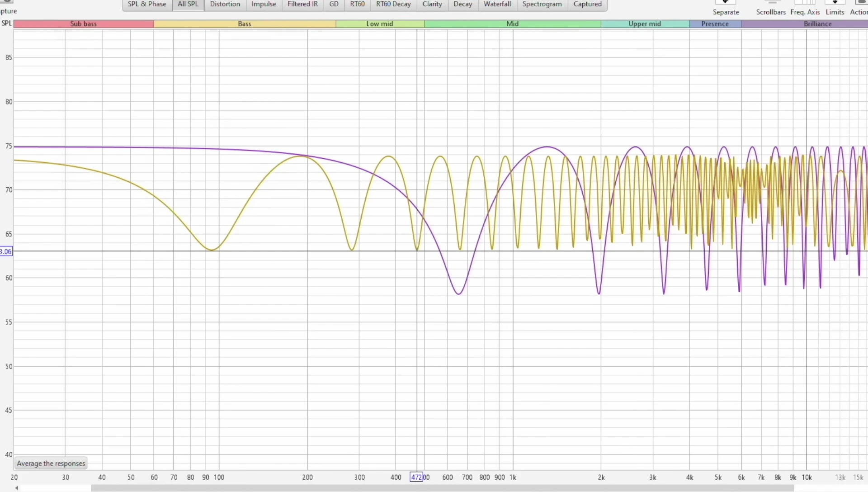Open the Distortion tab
Screen dimensions: 868x492
click(225, 5)
